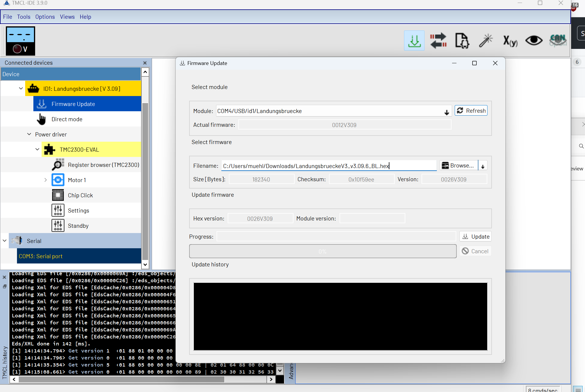Launch the wizard magic wand tool
Viewport: 585px width, 392px height.
tap(486, 41)
